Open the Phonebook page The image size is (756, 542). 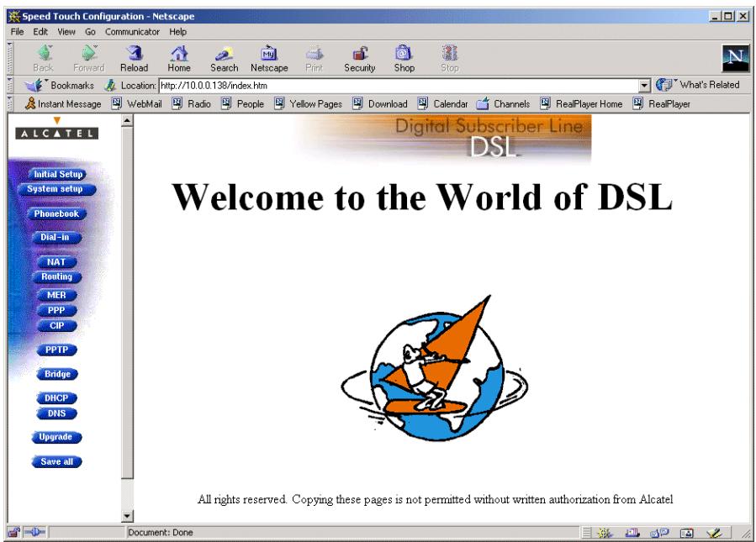(x=56, y=213)
